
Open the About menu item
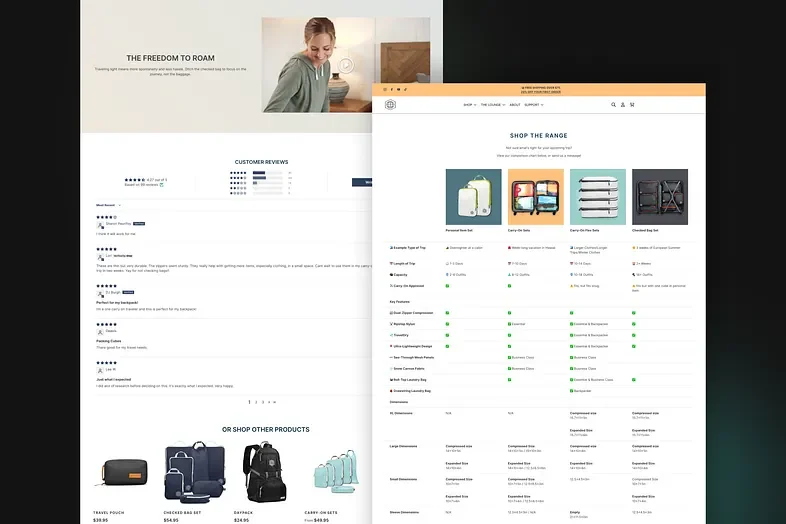coord(514,105)
